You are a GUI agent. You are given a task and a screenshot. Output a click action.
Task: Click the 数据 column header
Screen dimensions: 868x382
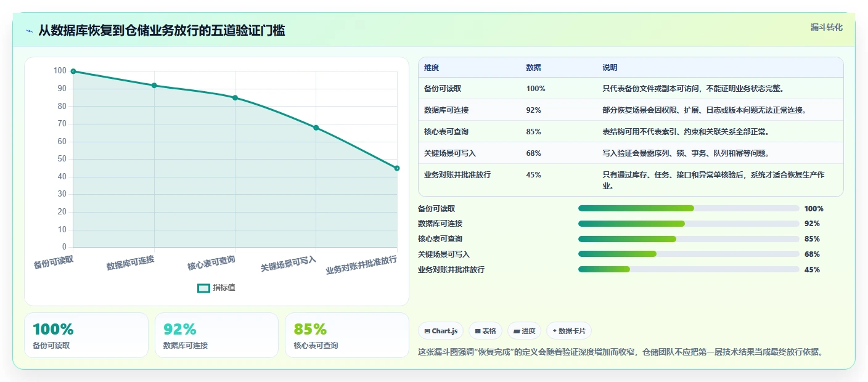533,68
